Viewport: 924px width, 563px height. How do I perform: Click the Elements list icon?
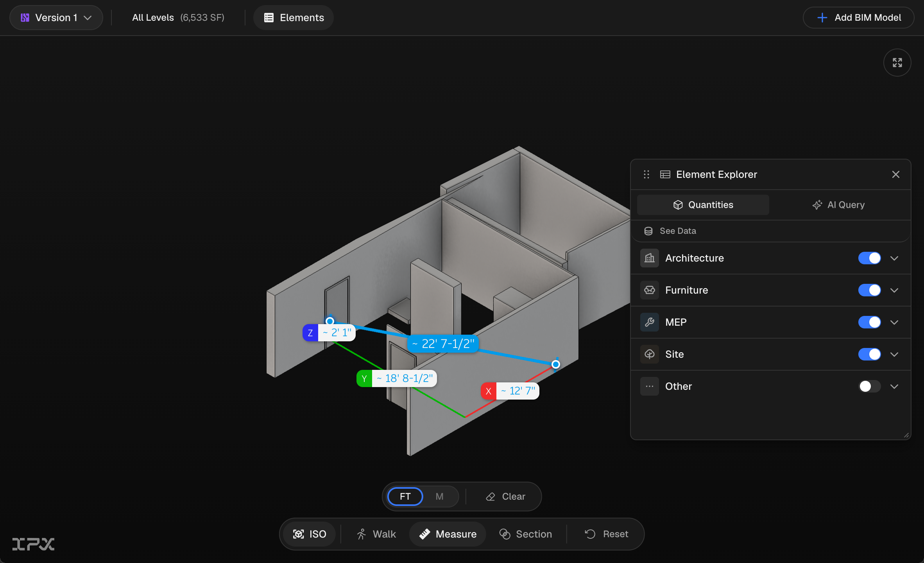269,18
